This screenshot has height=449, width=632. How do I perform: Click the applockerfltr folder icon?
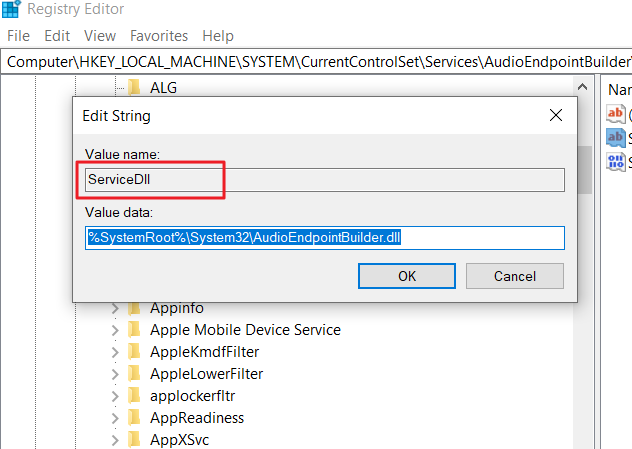coord(134,396)
